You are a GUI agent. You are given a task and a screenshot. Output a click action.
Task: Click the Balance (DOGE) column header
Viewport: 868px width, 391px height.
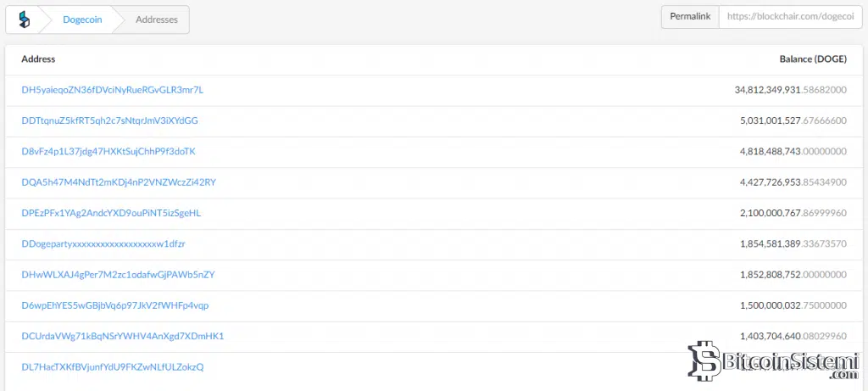(x=813, y=59)
